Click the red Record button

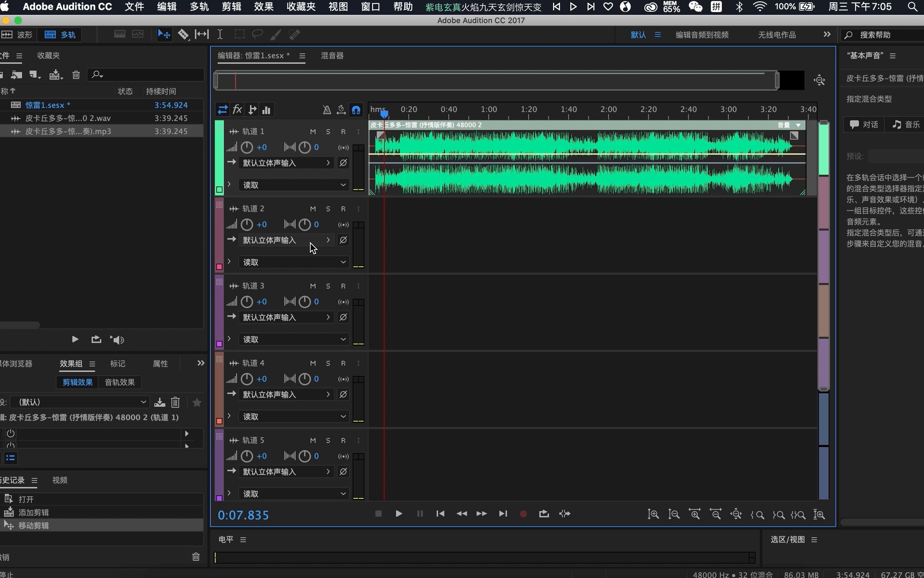click(523, 514)
